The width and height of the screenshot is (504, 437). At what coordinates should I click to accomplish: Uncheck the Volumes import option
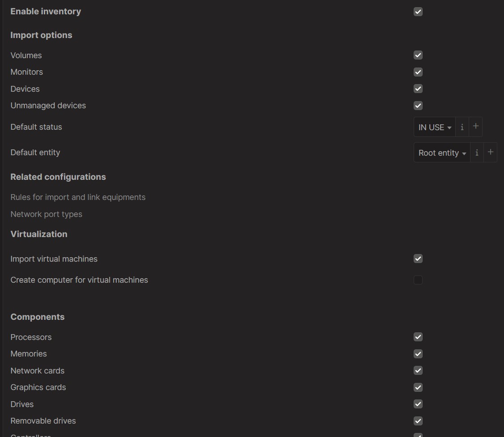[x=418, y=55]
